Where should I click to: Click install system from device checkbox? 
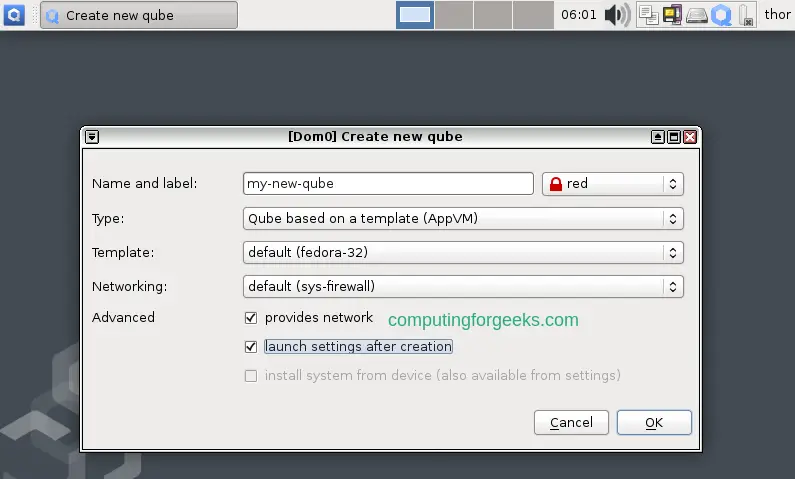coord(251,376)
